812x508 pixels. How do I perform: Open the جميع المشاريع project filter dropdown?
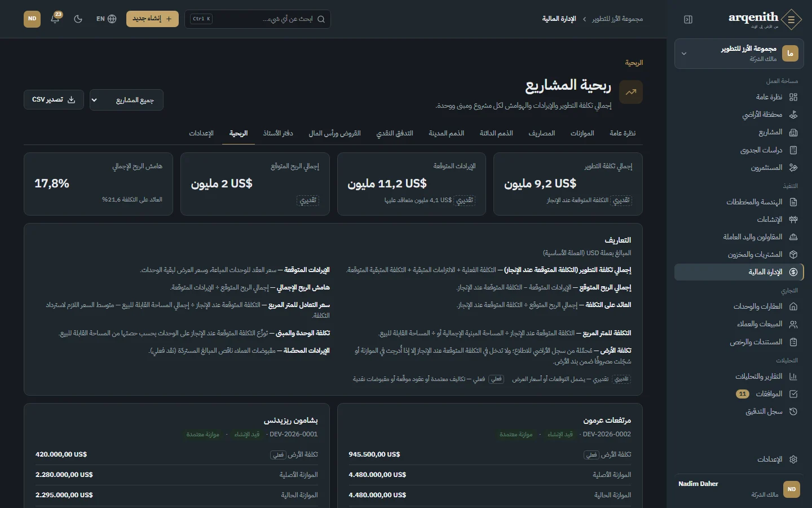pyautogui.click(x=126, y=100)
